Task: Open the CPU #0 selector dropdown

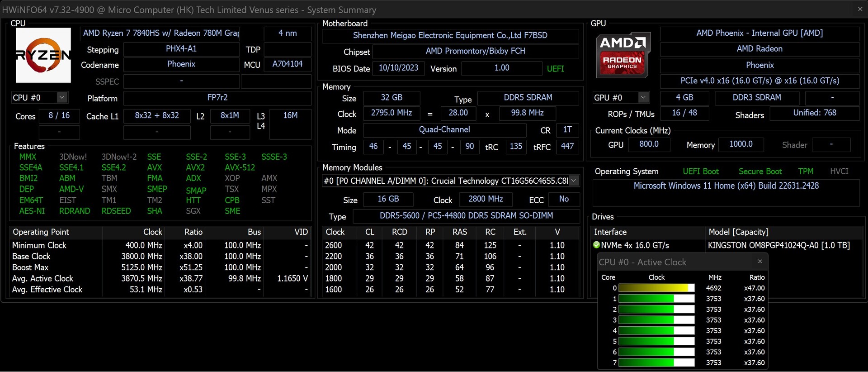Action: 62,97
